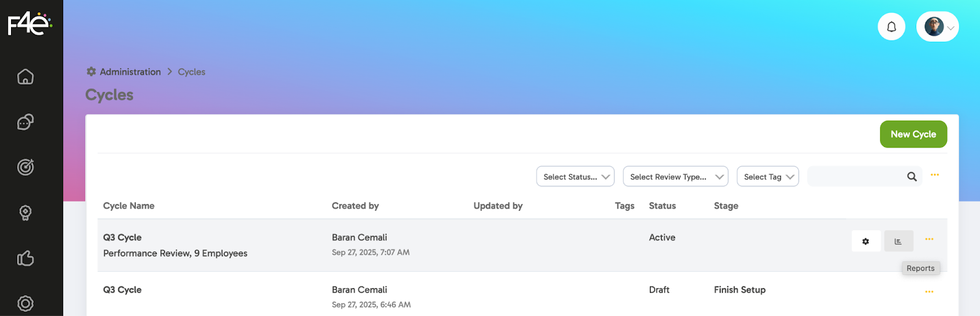Click the F4E logo
Viewport: 980px width, 316px height.
29,25
